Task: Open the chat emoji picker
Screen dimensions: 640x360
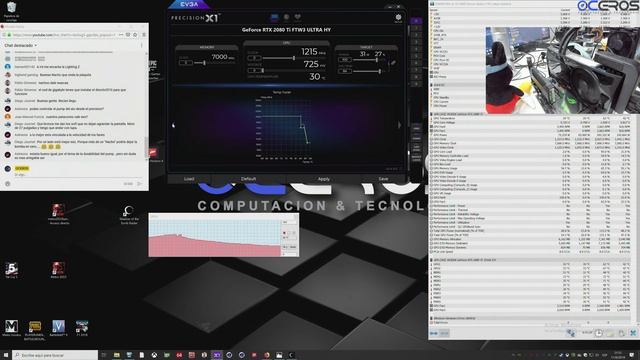Action: (x=7, y=184)
